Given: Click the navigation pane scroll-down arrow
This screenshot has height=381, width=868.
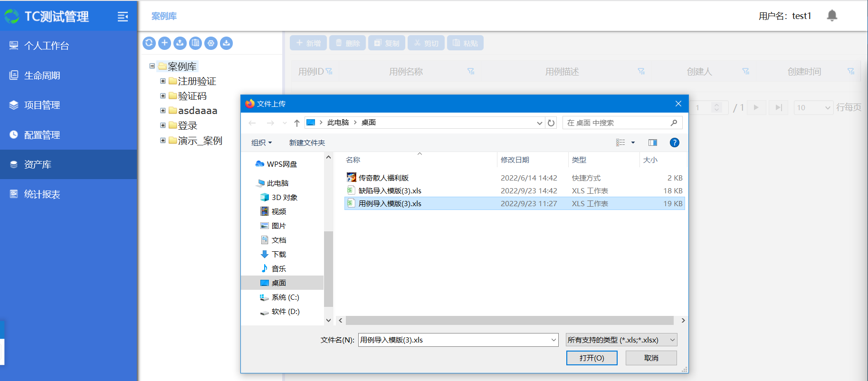Looking at the screenshot, I should [x=328, y=321].
